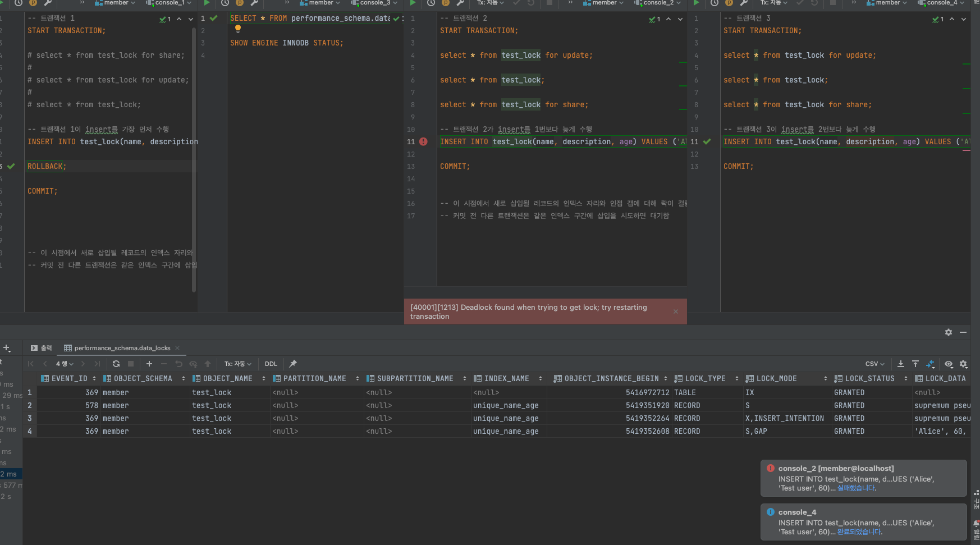Switch to the 출력 output tab
This screenshot has height=545, width=980.
pyautogui.click(x=42, y=348)
